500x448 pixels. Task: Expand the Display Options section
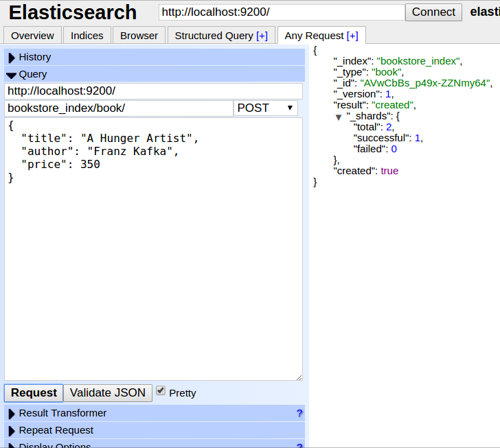pos(155,444)
